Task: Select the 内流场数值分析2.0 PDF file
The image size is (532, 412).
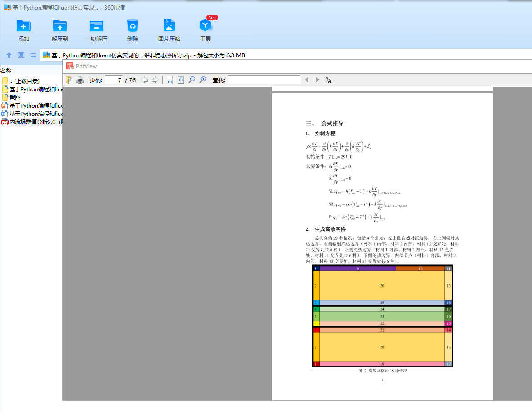Action: [x=31, y=122]
